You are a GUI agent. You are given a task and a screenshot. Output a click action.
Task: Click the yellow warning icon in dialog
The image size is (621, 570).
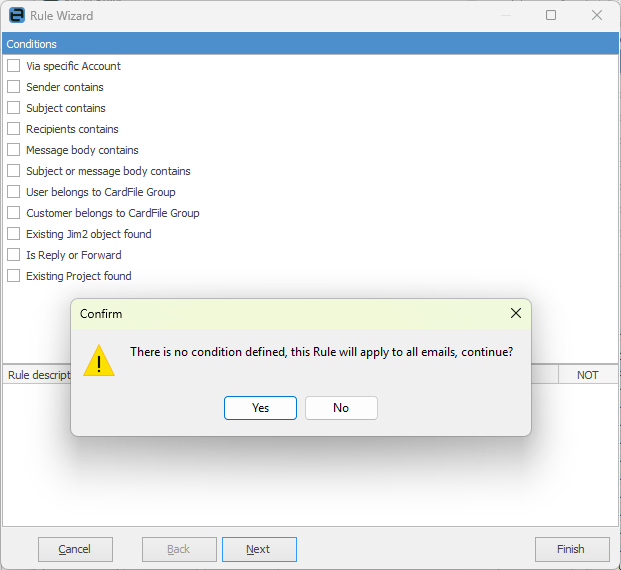99,360
